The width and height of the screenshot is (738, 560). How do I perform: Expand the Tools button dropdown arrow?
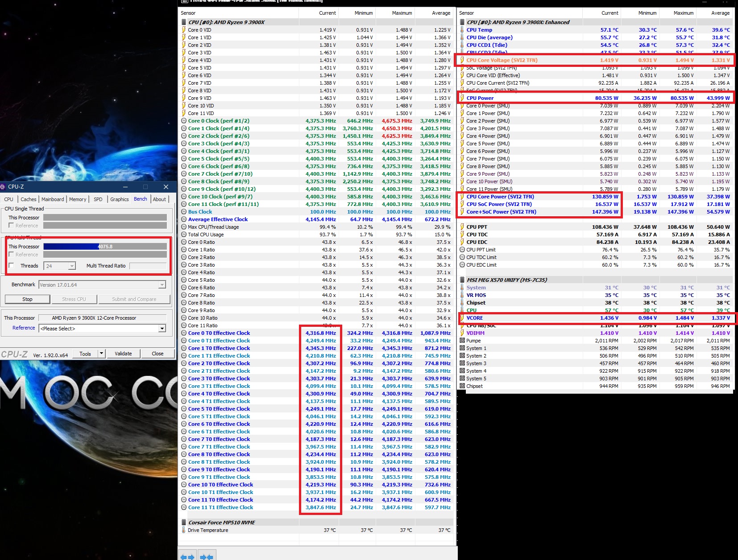[102, 354]
